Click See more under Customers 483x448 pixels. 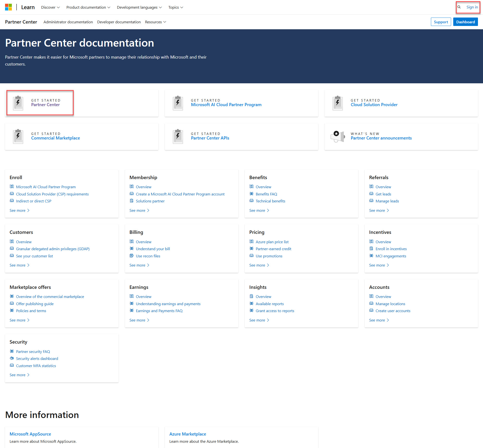[x=19, y=265]
